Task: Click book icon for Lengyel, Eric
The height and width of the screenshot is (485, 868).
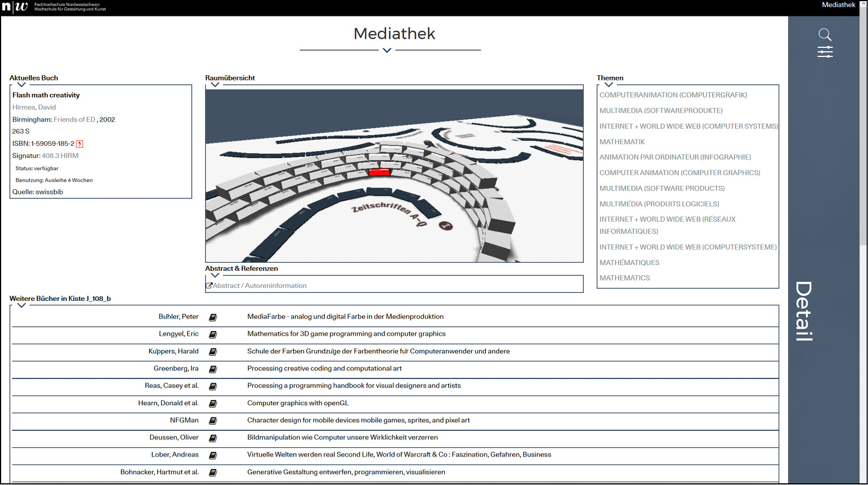Action: [213, 335]
